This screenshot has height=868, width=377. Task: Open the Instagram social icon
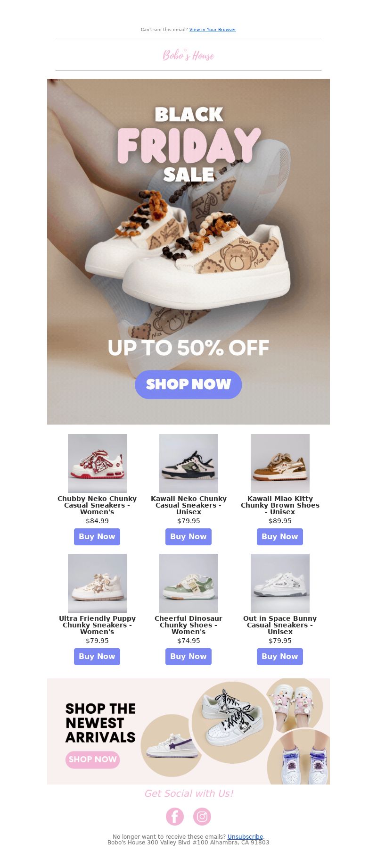click(x=202, y=817)
